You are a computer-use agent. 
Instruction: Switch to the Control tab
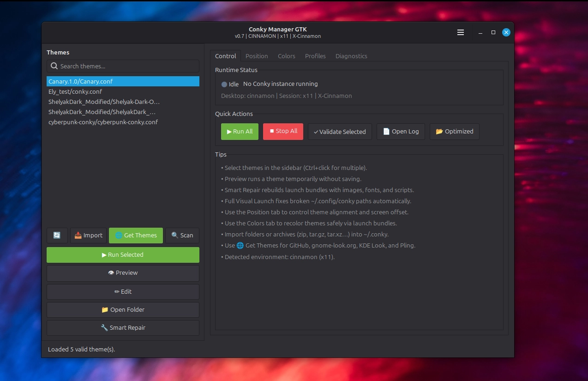225,56
